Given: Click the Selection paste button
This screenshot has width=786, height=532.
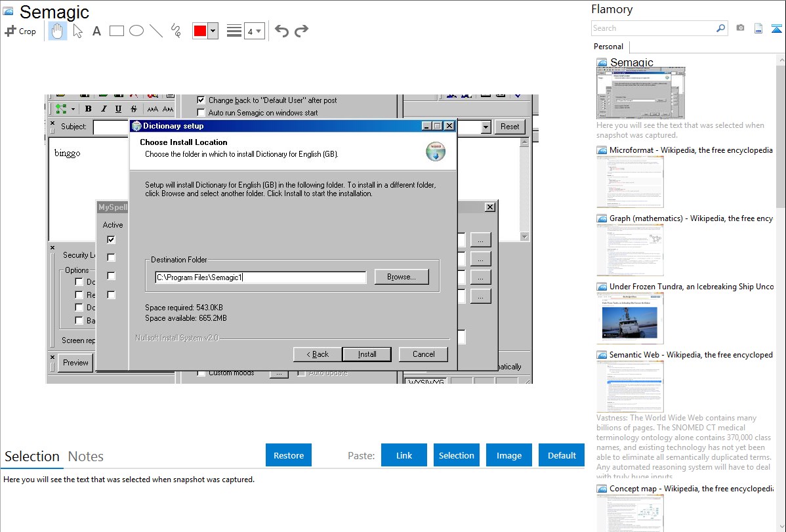Looking at the screenshot, I should (457, 455).
